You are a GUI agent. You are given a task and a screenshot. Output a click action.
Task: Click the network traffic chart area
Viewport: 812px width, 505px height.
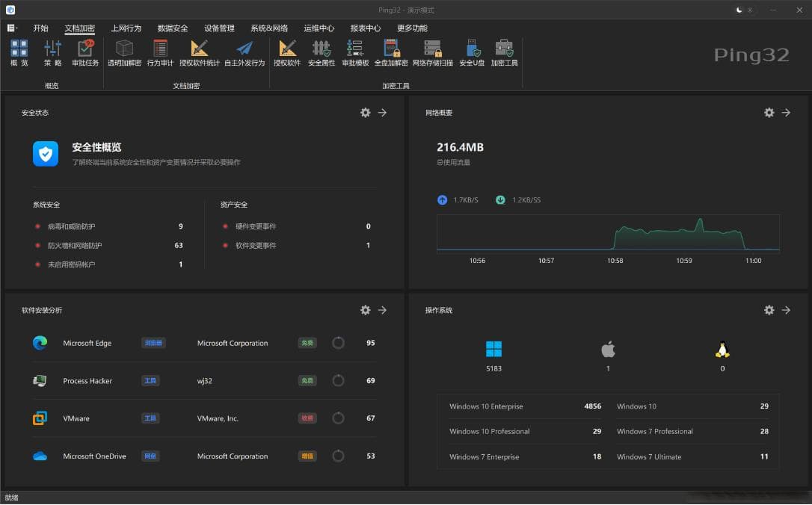(x=608, y=233)
